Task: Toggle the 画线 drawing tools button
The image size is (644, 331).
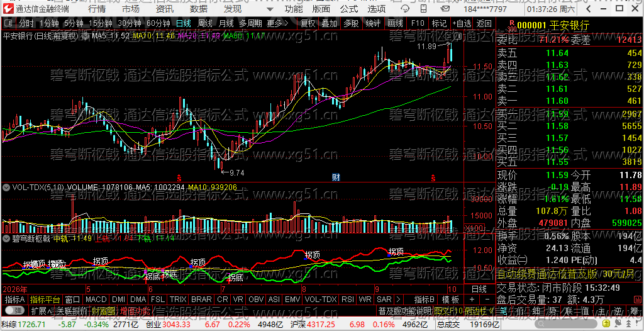Action: click(395, 23)
